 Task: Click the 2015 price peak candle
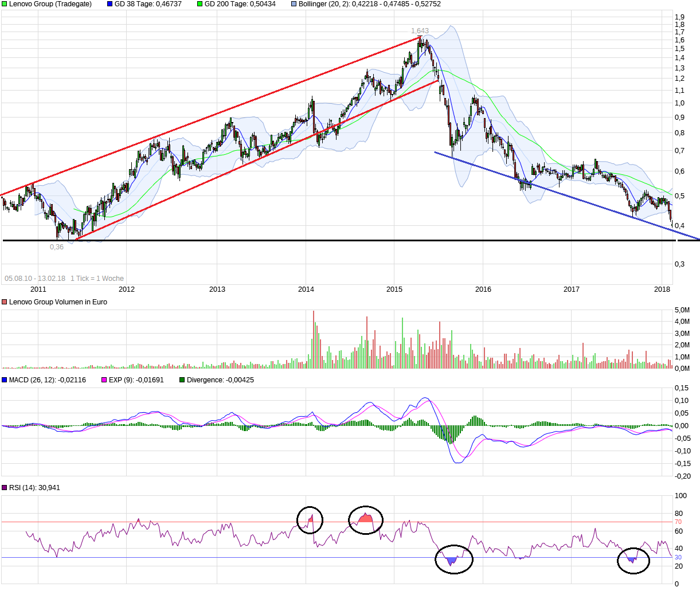click(420, 42)
